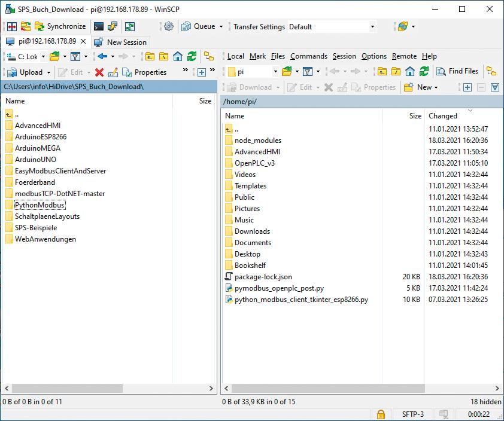Screen dimensions: 504x421
Task: Refresh the remote panel
Action: [x=424, y=71]
